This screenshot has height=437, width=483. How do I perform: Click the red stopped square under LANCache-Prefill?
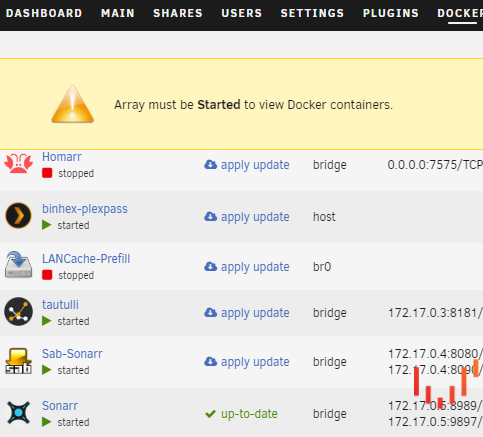tap(47, 275)
